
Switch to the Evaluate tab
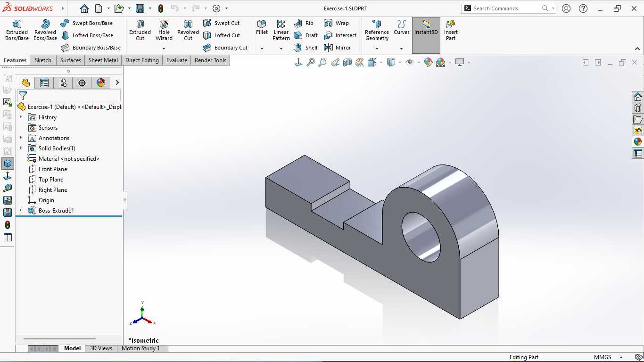click(x=177, y=60)
